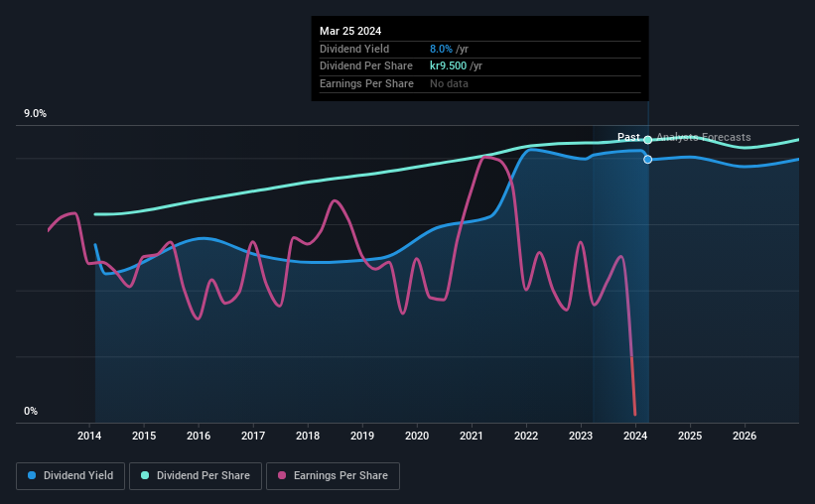Click the 2022 x-axis year label
This screenshot has height=504, width=815.
click(x=526, y=436)
